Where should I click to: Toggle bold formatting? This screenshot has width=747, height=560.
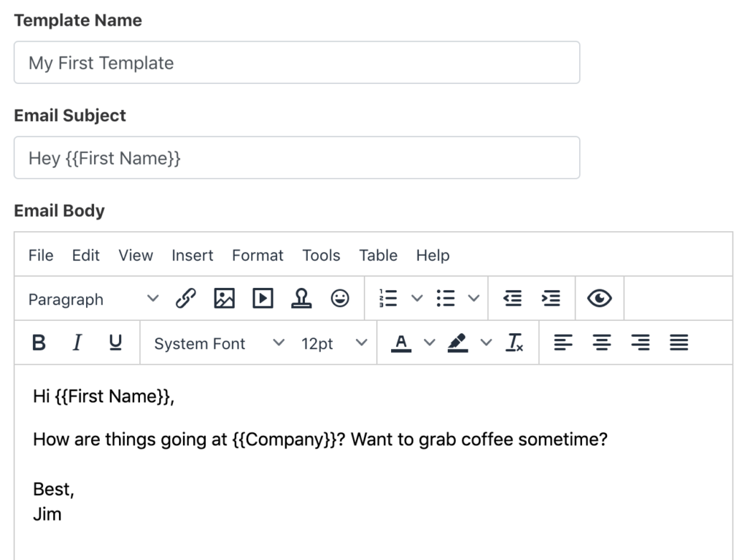(39, 343)
